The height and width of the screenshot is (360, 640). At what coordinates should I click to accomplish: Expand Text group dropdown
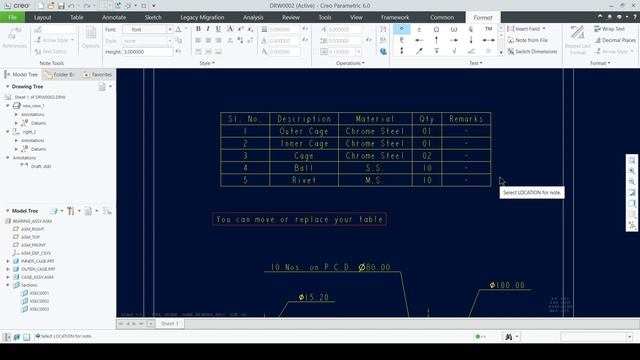coord(476,63)
